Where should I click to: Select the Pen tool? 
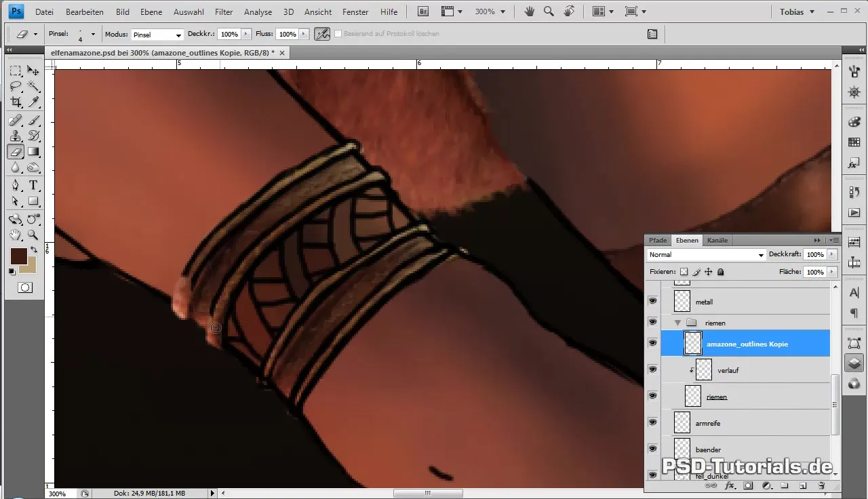point(16,186)
